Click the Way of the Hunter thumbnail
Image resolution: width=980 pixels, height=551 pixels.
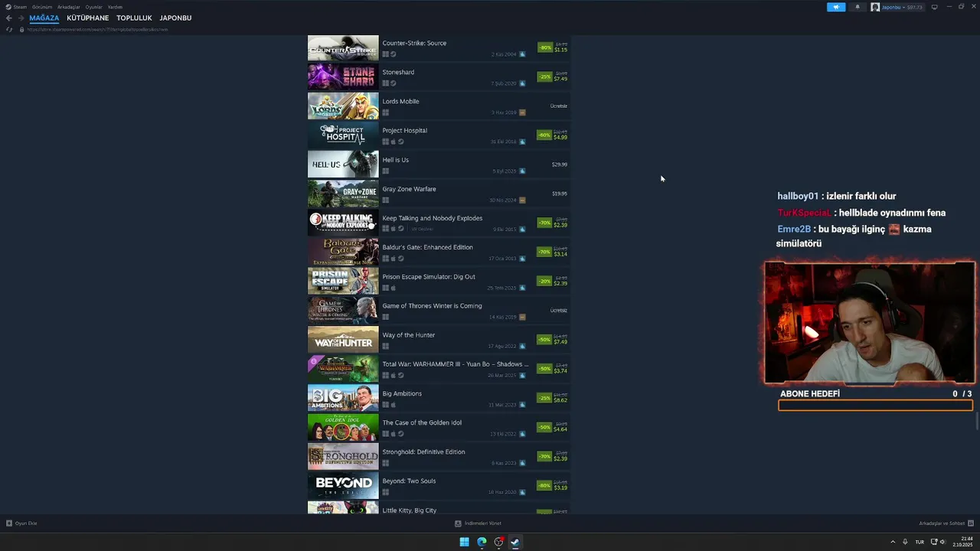coord(343,340)
